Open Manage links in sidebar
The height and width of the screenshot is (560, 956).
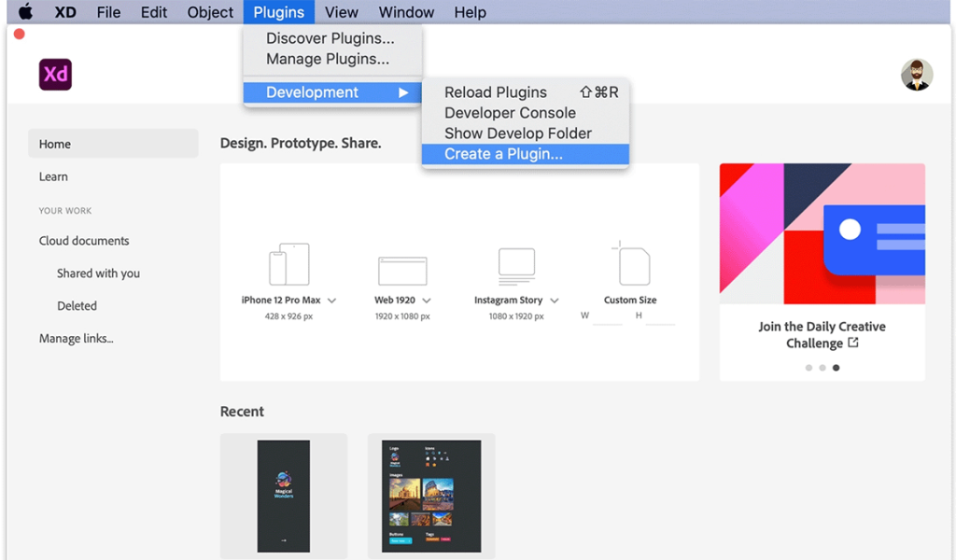77,338
